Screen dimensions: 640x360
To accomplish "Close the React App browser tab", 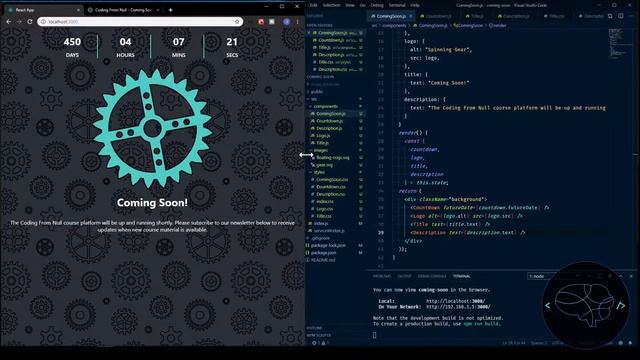I will pyautogui.click(x=78, y=10).
